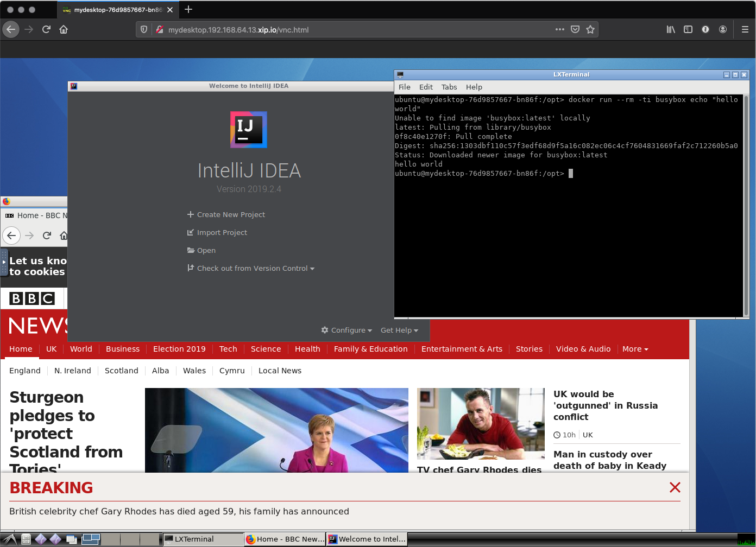Switch to first workspace in pager
This screenshot has height=547, width=756.
coord(91,539)
